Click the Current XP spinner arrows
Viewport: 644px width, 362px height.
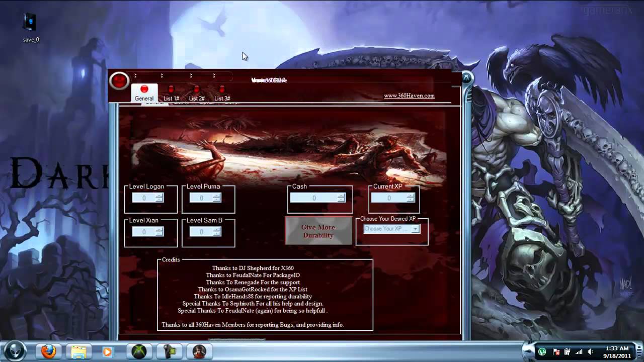coord(411,198)
